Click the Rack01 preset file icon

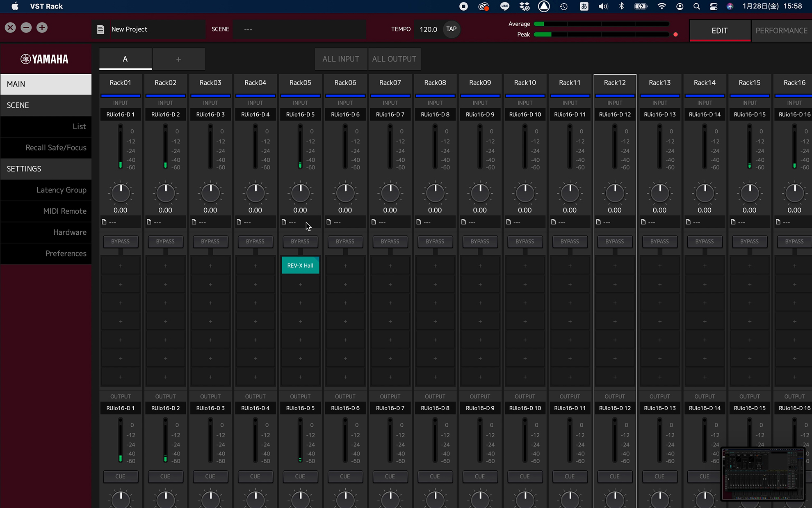[104, 222]
